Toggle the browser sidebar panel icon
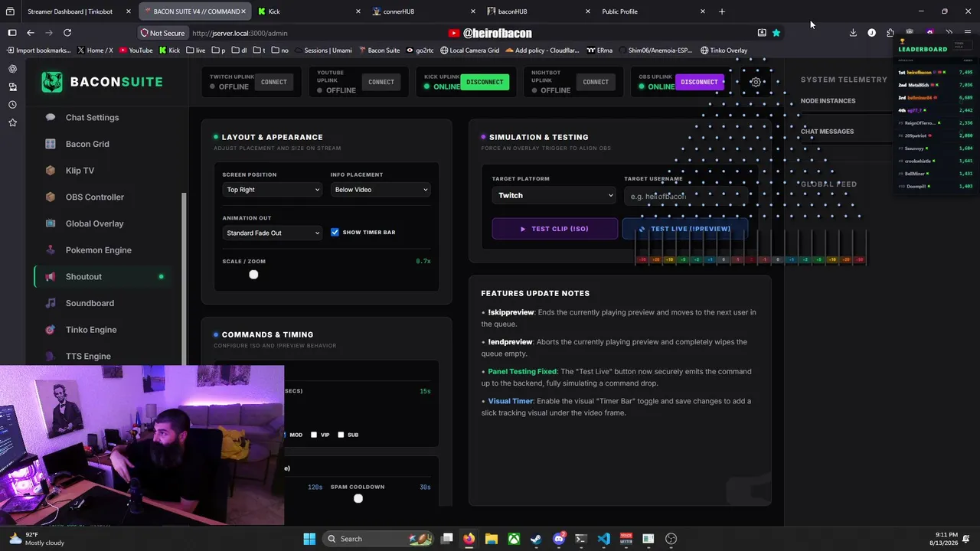980x551 pixels. 12,33
